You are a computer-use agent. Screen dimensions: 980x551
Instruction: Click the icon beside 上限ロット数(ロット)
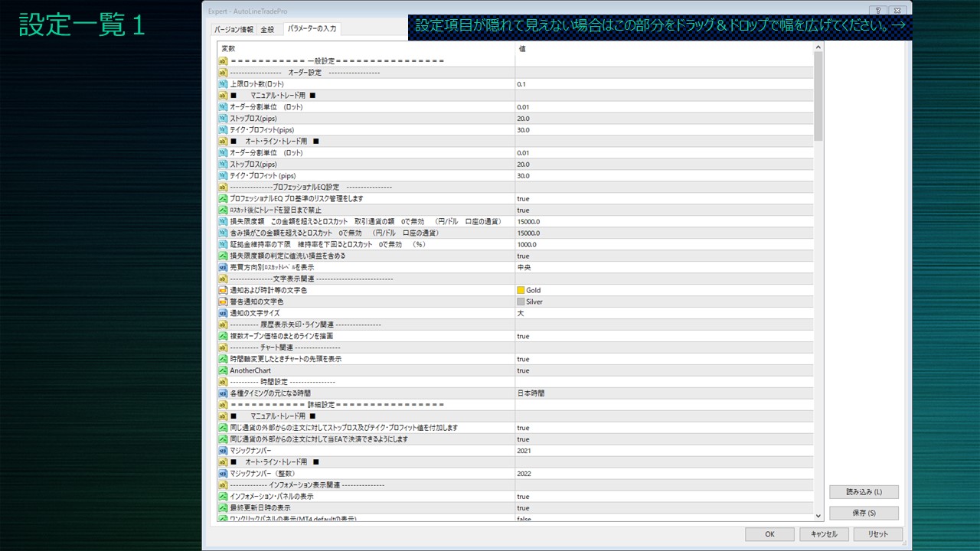click(224, 84)
